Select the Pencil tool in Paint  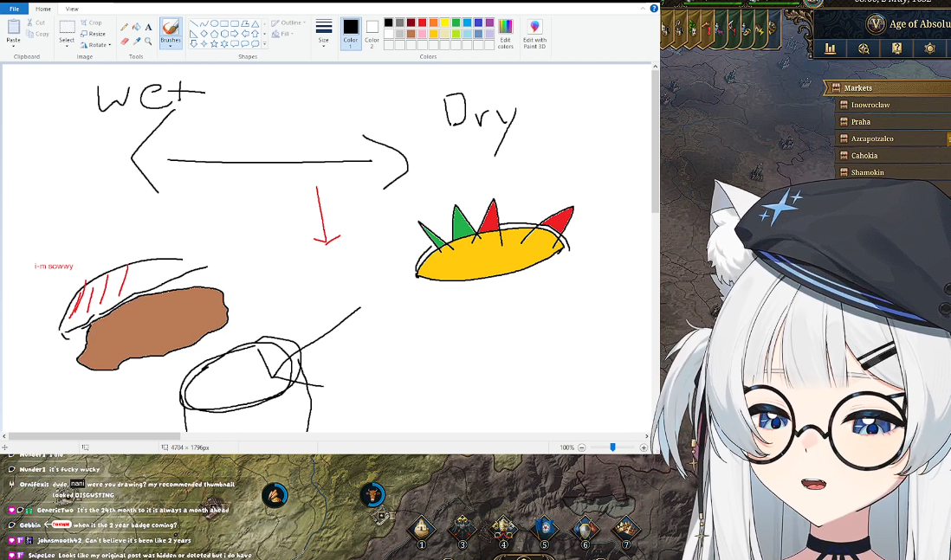(x=125, y=28)
